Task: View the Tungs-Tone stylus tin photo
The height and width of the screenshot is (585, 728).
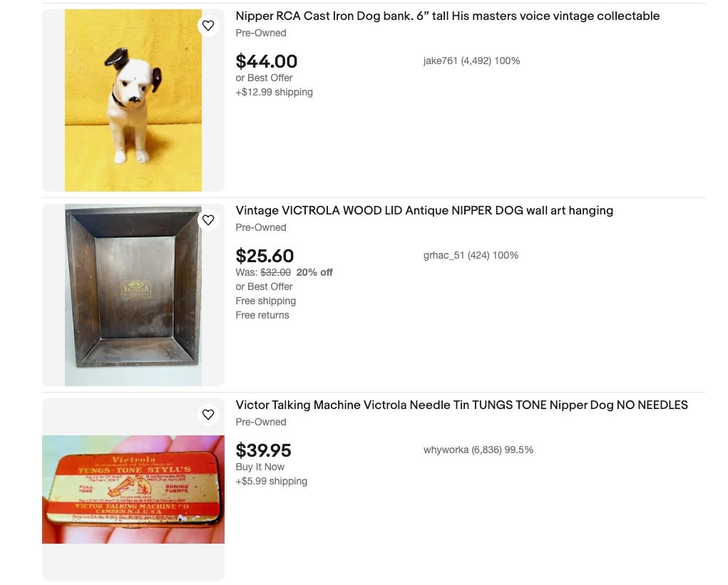Action: click(133, 489)
